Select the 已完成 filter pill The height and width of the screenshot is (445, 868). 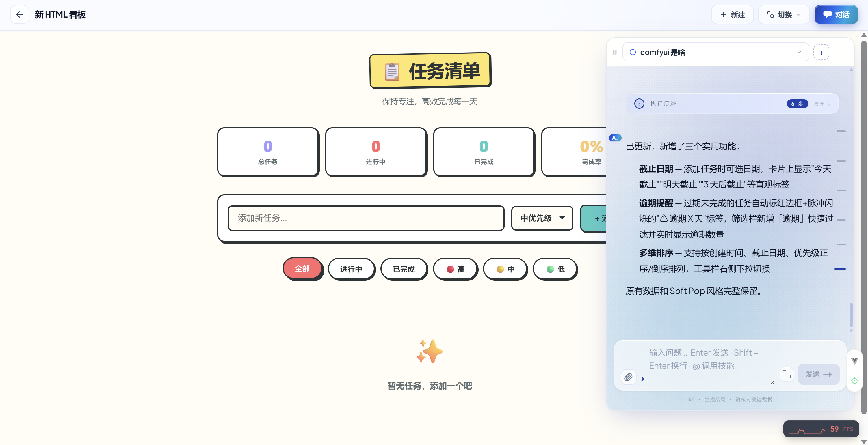[404, 269]
